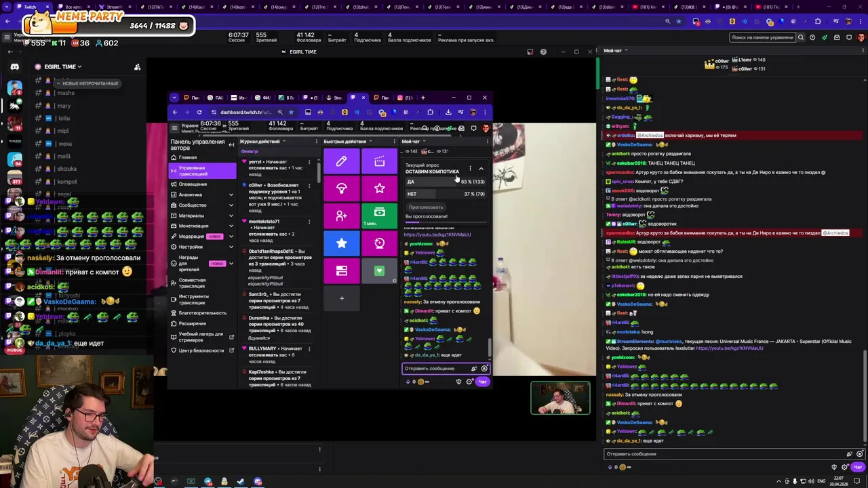Open the browser extensions puzzle icon

[818, 22]
